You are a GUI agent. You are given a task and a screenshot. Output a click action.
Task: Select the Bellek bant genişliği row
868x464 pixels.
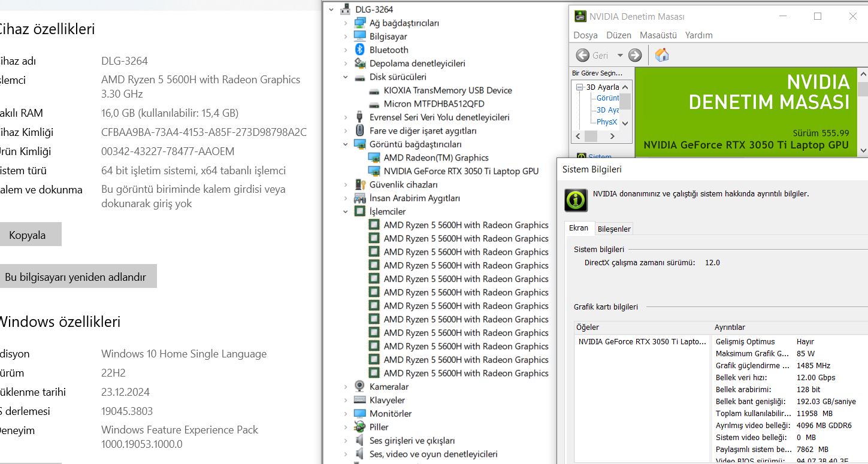(790, 401)
